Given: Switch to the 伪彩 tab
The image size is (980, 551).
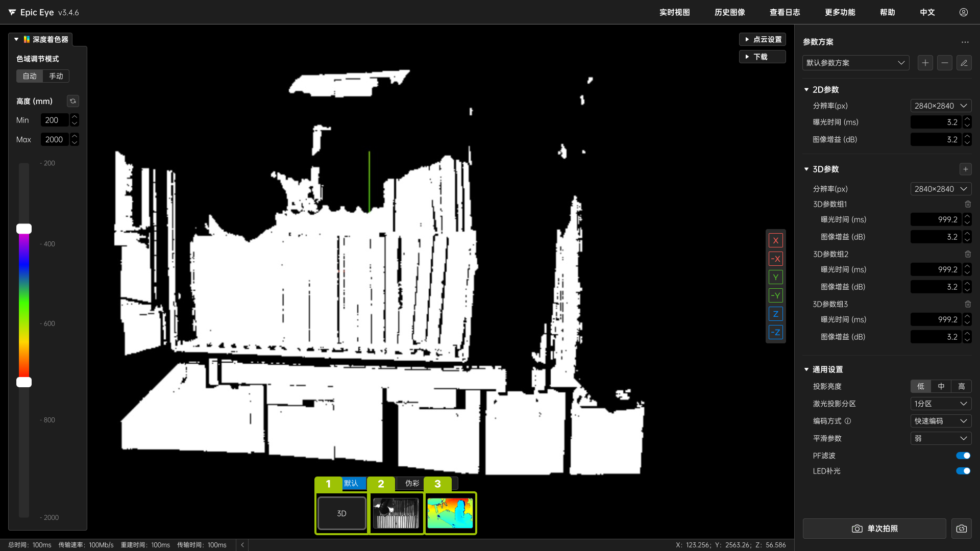Looking at the screenshot, I should click(412, 483).
